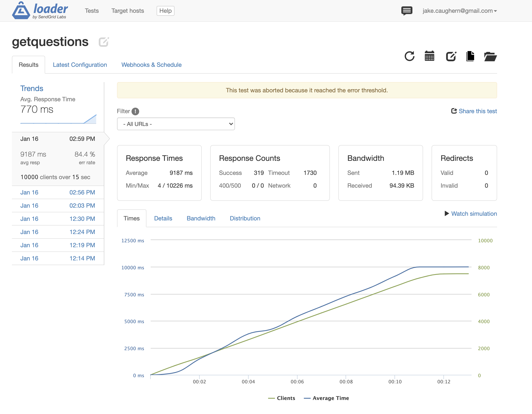
Task: Click the share arrow icon
Action: (x=454, y=111)
